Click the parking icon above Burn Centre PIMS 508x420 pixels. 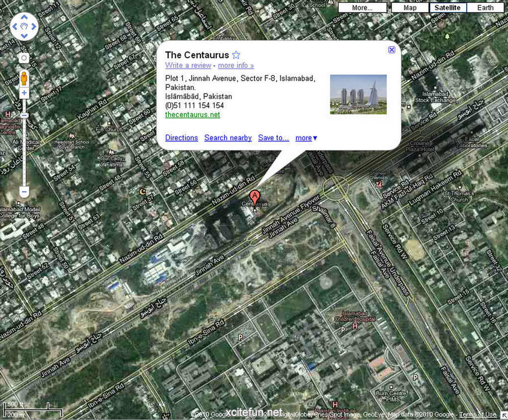point(415,377)
